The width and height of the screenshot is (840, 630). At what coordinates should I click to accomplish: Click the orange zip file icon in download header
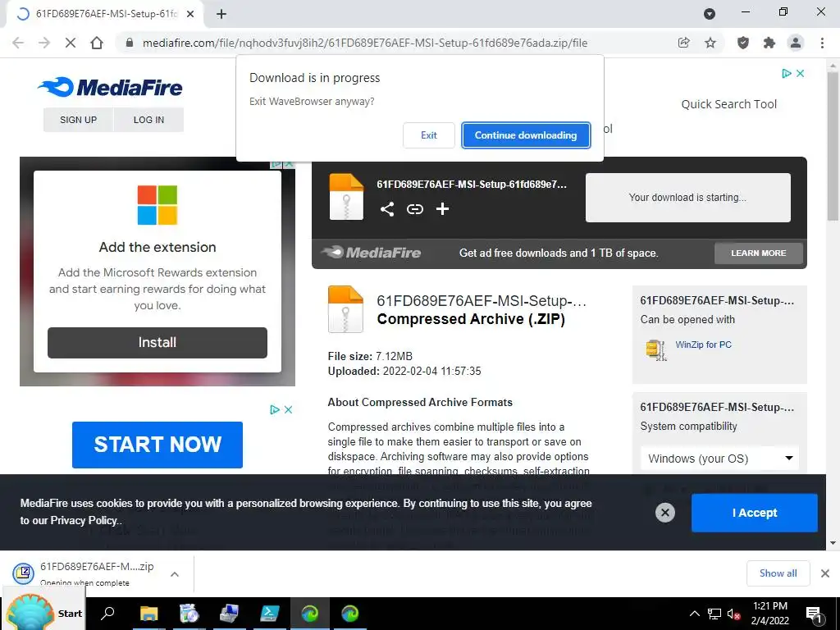[346, 197]
